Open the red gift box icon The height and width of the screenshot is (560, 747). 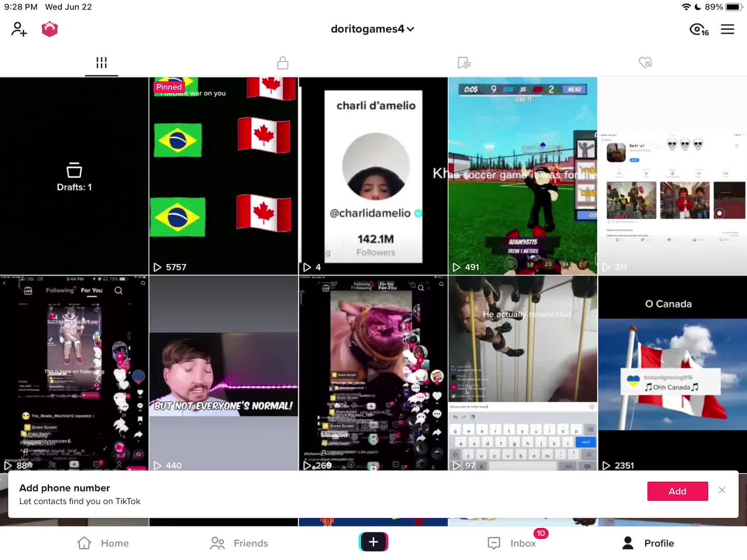pyautogui.click(x=50, y=29)
